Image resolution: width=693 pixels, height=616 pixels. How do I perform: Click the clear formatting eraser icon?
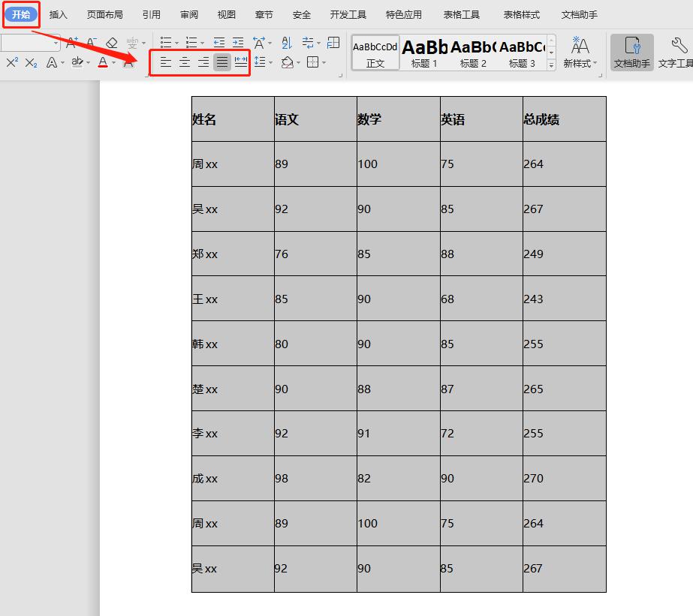111,43
